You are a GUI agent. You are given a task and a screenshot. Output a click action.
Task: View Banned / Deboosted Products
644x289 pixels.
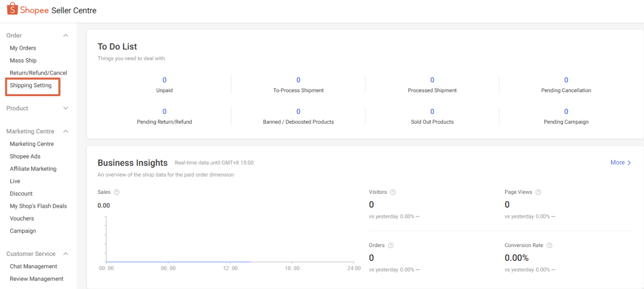(x=298, y=116)
